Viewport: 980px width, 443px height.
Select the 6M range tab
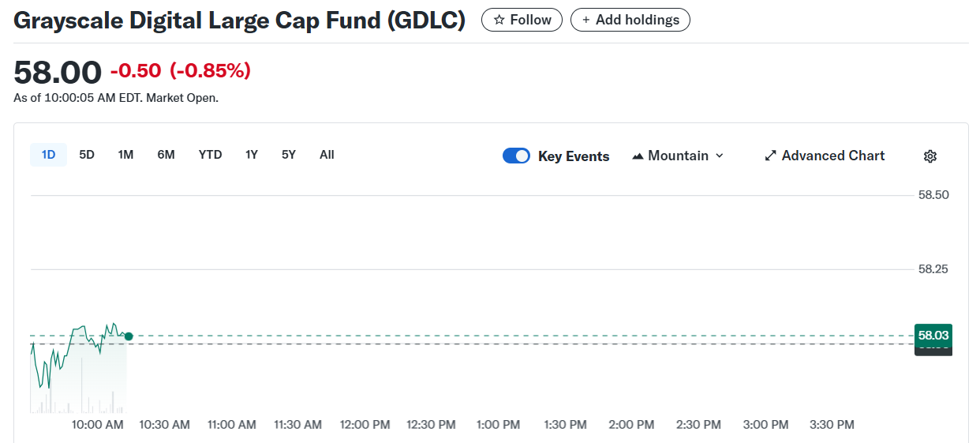point(166,155)
